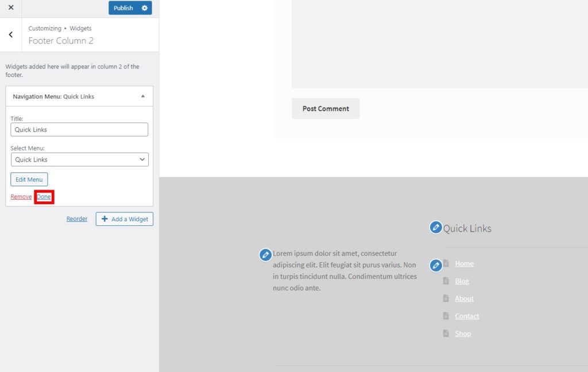The height and width of the screenshot is (372, 588).
Task: Collapse the Navigation Menu widget arrow
Action: click(143, 96)
